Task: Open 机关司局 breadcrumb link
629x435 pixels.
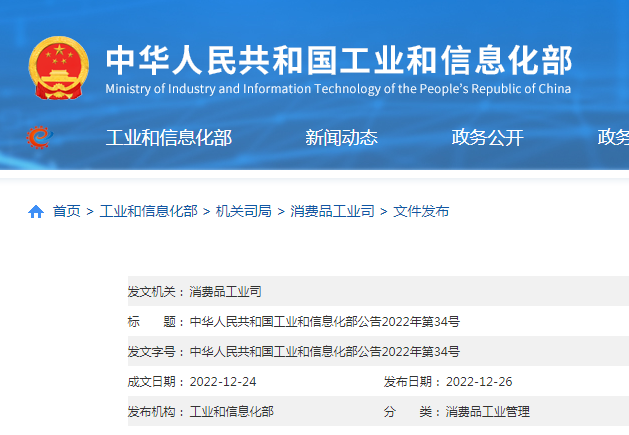Action: [243, 211]
